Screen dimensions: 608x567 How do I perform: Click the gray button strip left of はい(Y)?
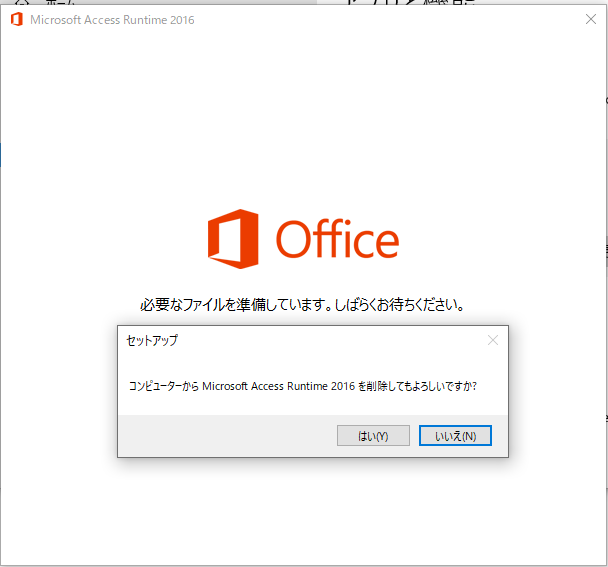pyautogui.click(x=230, y=436)
